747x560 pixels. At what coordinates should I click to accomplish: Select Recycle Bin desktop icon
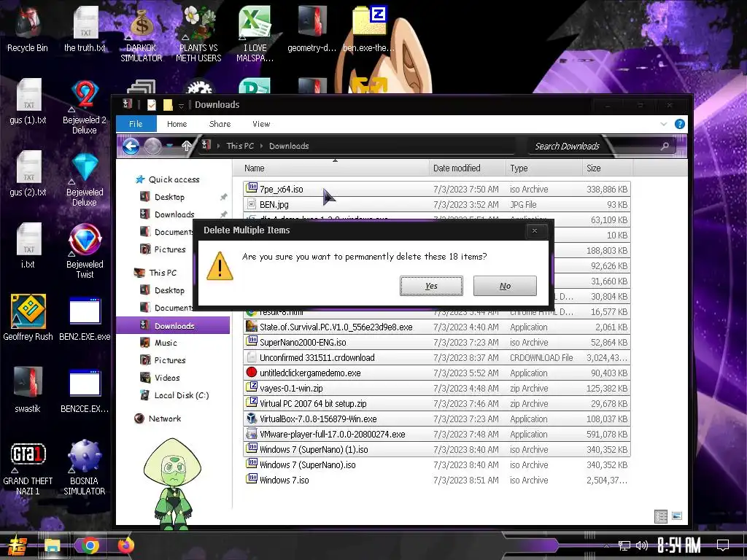coord(28,29)
